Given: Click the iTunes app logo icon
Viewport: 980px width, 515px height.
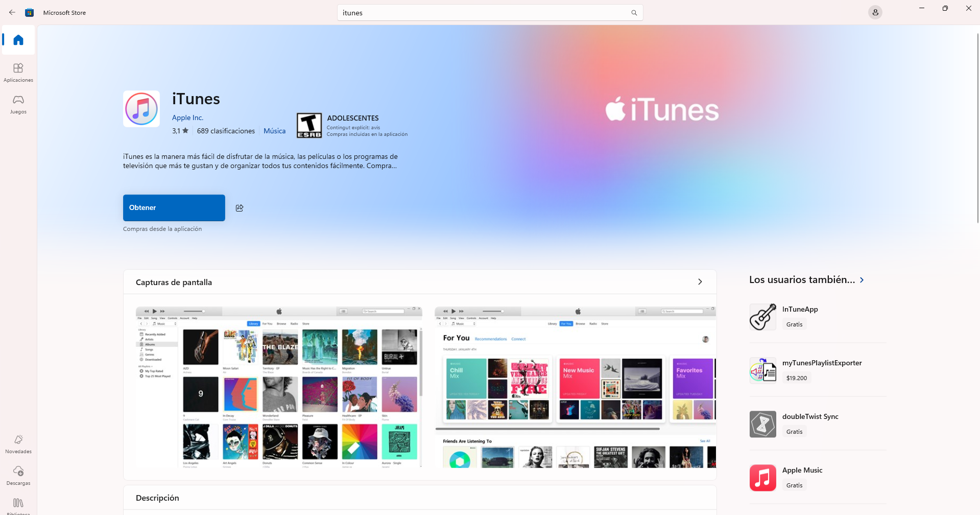Looking at the screenshot, I should (x=141, y=109).
